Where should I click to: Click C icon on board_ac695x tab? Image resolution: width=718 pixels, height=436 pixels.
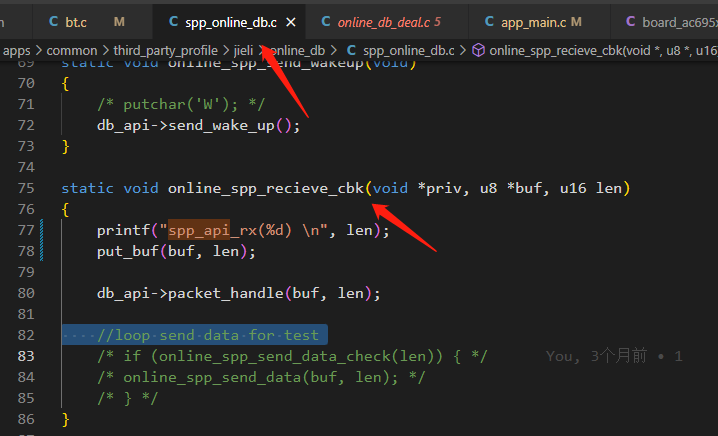(631, 22)
